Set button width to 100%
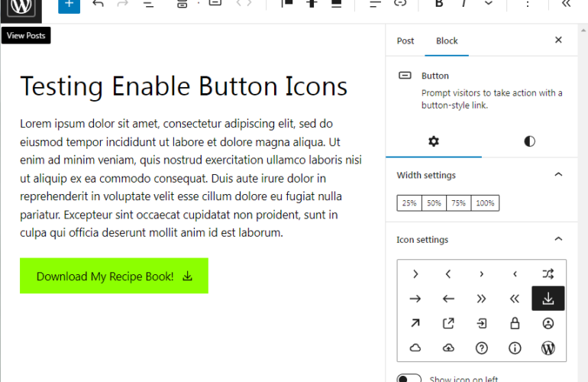This screenshot has width=588, height=382. point(485,203)
